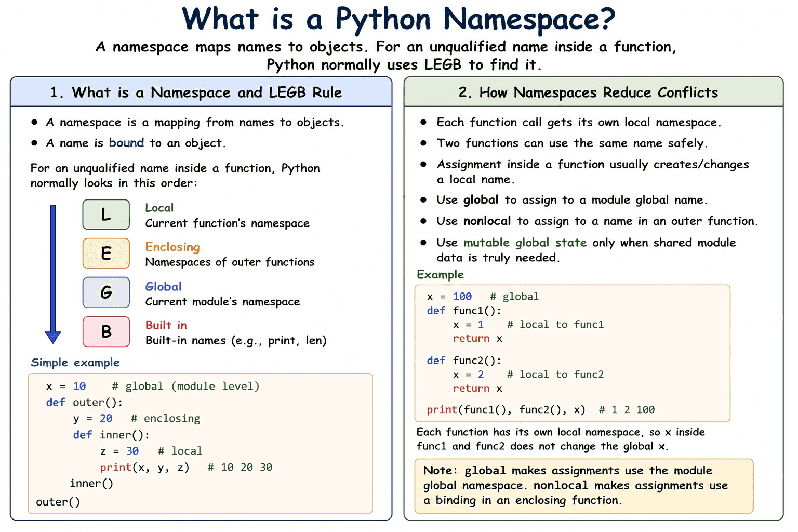This screenshot has height=532, width=798.
Task: Click bullet 'Each function call gets its own local namespace.'
Action: click(579, 123)
